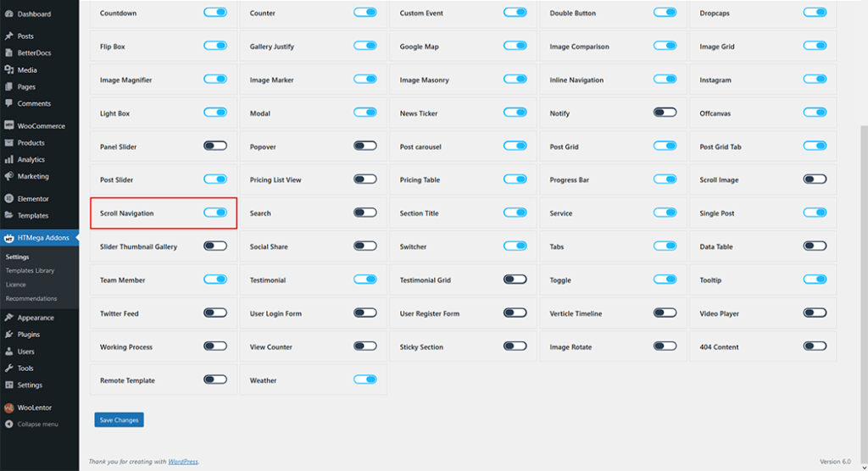Turn on the Data Table toggle
Screen dimensions: 868x471
coord(815,247)
